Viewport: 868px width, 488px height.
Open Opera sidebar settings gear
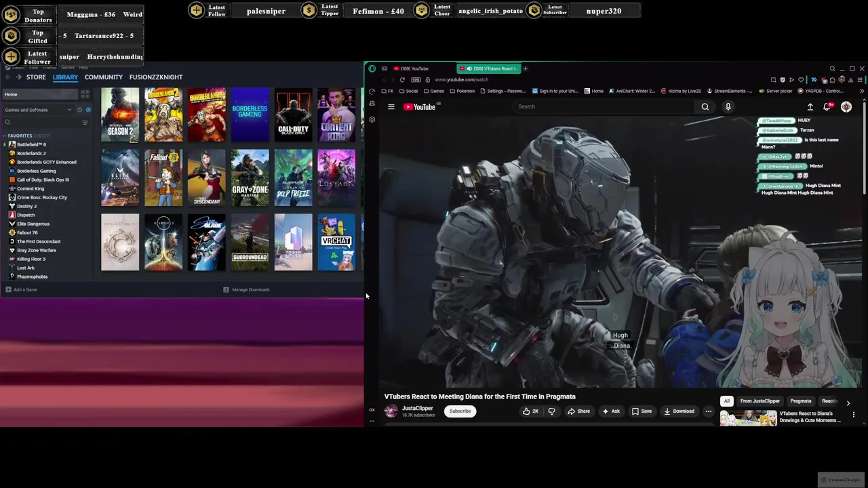pyautogui.click(x=372, y=119)
